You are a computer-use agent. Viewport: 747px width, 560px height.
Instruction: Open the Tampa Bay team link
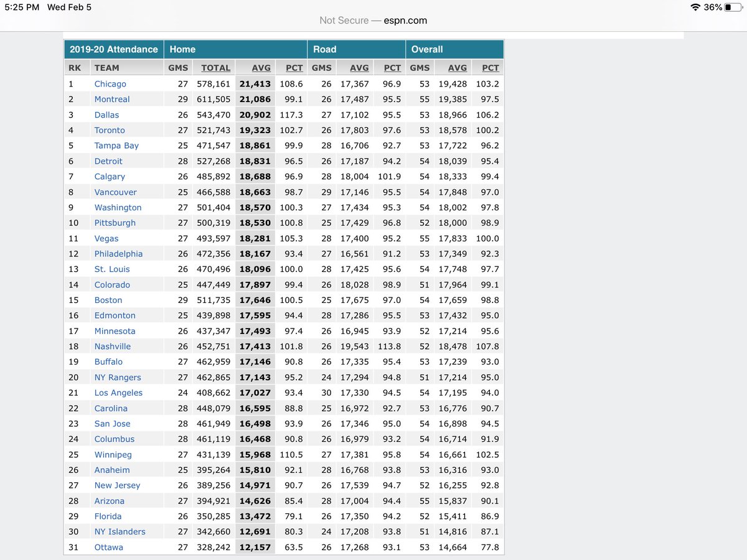116,146
